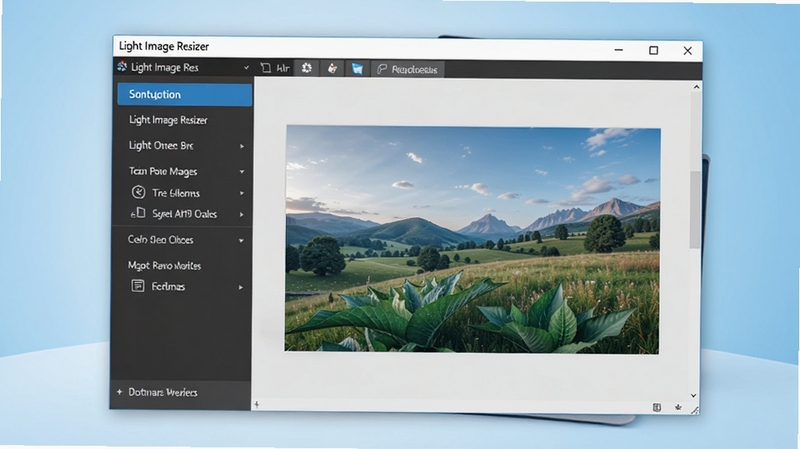
Task: Click the Light Image Resizer app logo icon
Action: tap(122, 67)
